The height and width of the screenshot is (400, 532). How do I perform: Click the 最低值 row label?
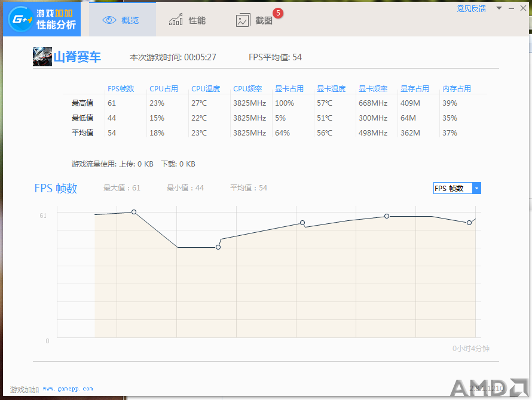coord(82,118)
